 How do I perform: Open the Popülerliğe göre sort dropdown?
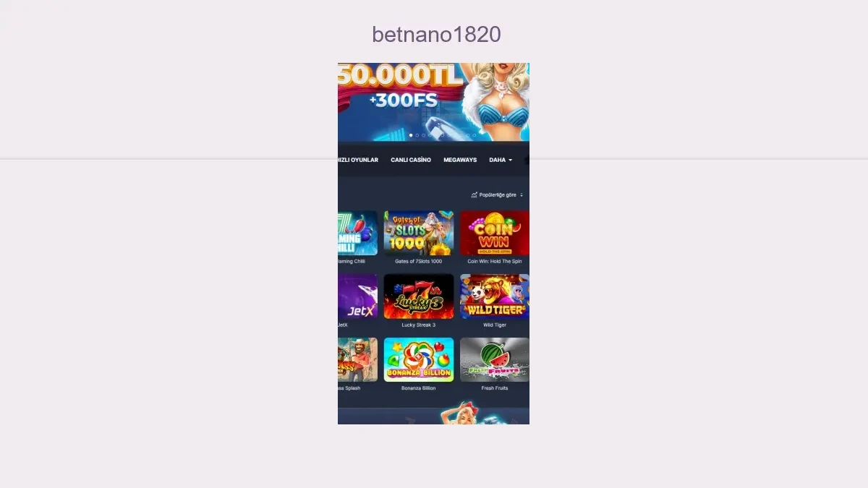pos(498,195)
